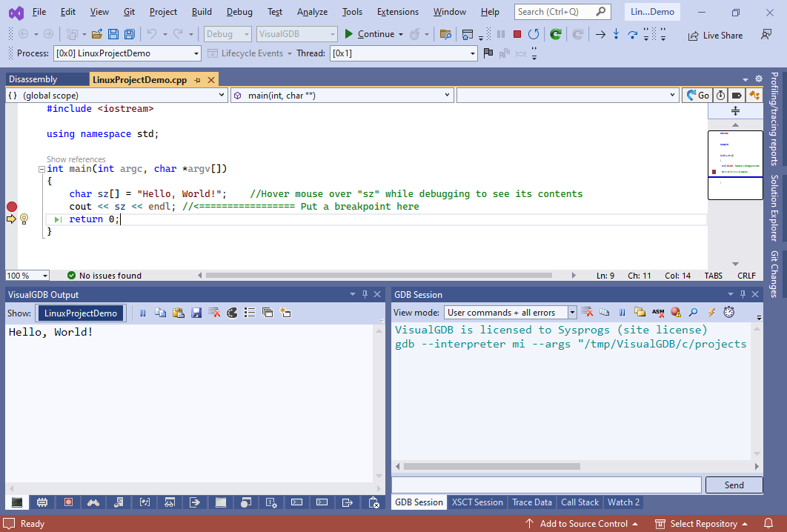The height and width of the screenshot is (532, 787).
Task: Click Step Into arrow icon
Action: click(x=616, y=34)
